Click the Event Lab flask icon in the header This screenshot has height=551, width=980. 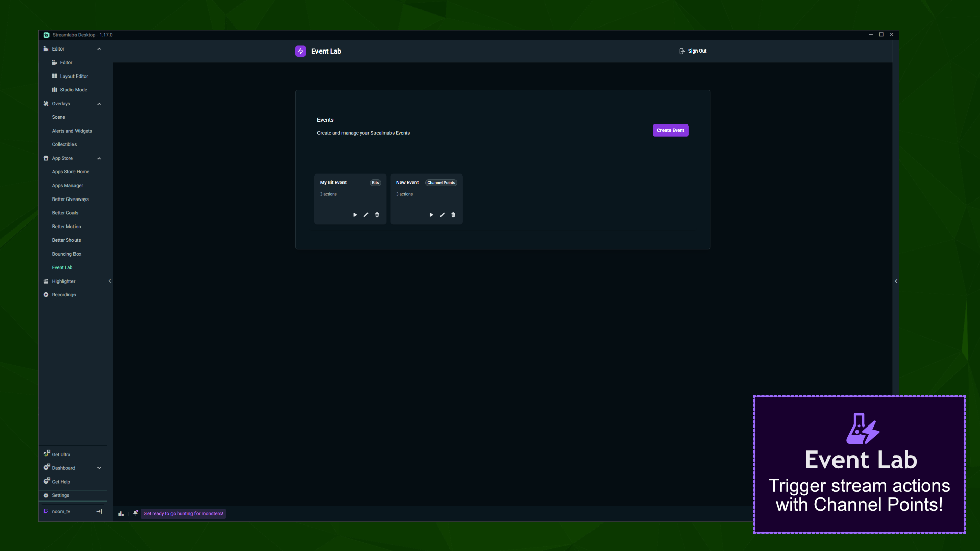tap(301, 51)
